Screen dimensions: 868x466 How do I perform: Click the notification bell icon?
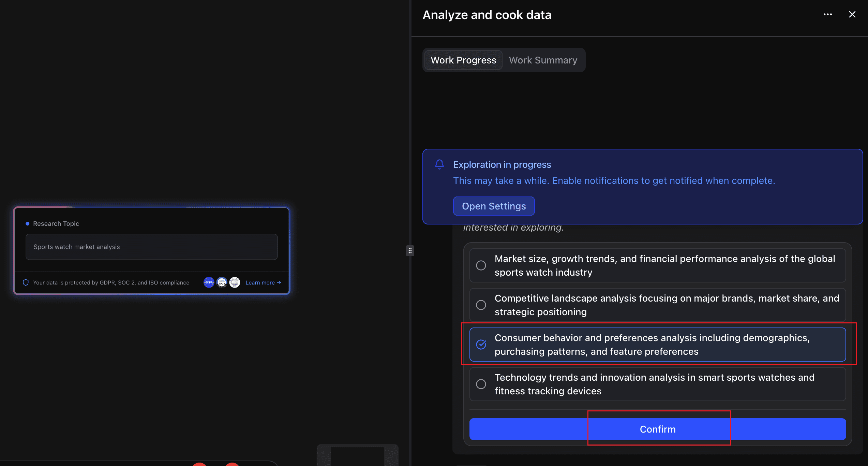point(439,164)
